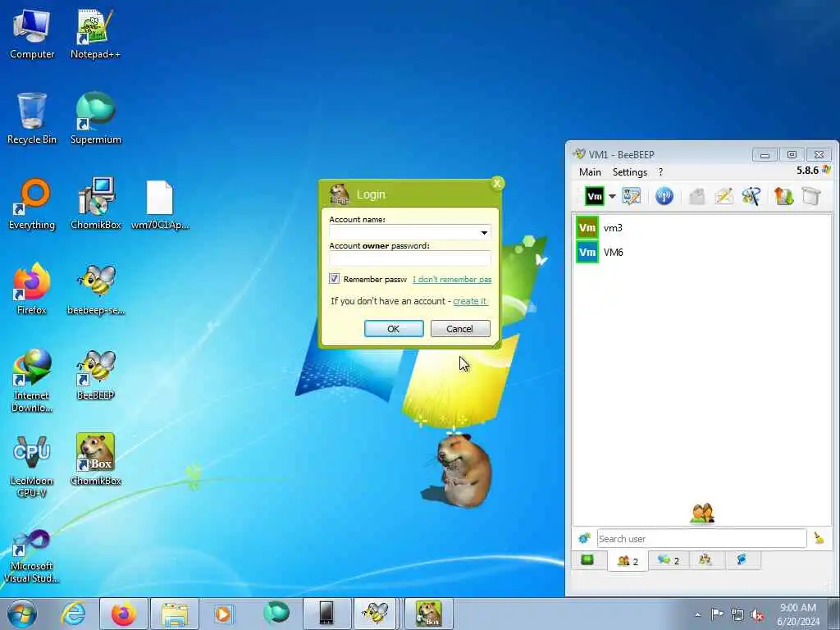Select user vm3 in BeeBEEP list
840x630 pixels.
pos(702,228)
